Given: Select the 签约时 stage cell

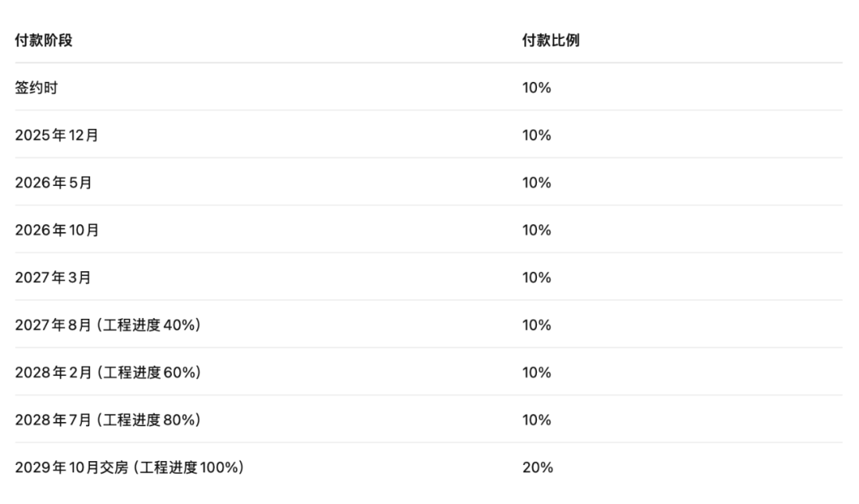Looking at the screenshot, I should (x=37, y=87).
